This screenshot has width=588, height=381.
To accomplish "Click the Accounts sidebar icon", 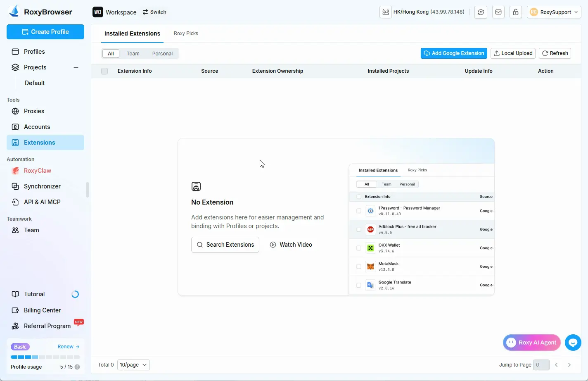I will point(15,127).
